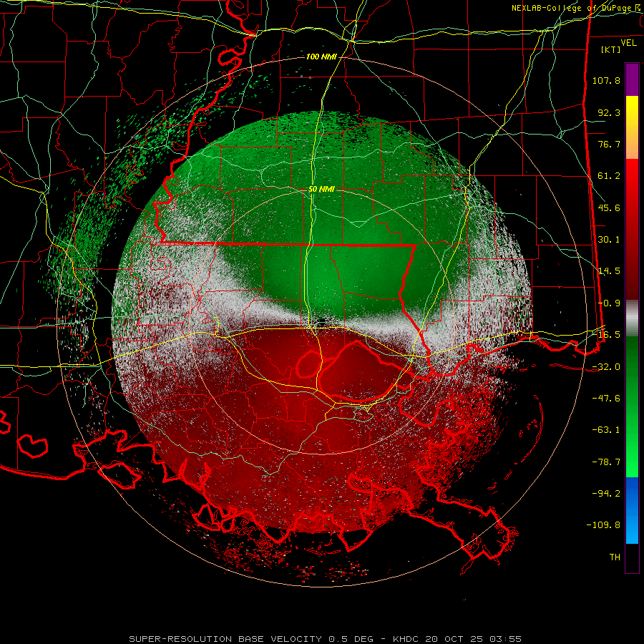
Task: Click the 45.6 legend value
Action: (609, 208)
